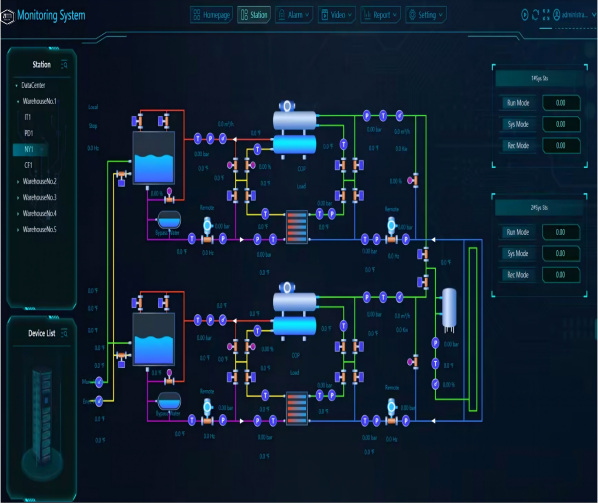Toggle fullscreen mode icon in header

pos(546,15)
